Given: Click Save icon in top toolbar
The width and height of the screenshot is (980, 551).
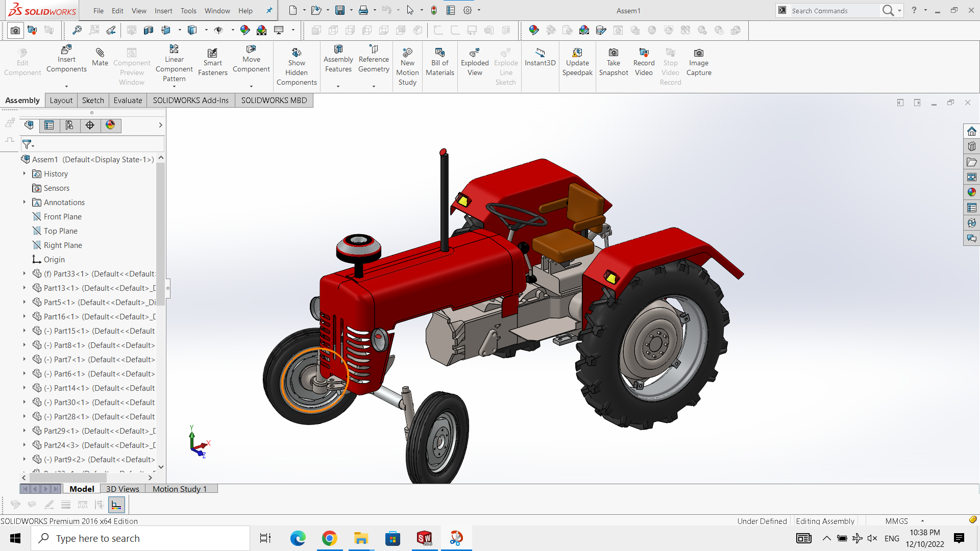Looking at the screenshot, I should pos(340,10).
